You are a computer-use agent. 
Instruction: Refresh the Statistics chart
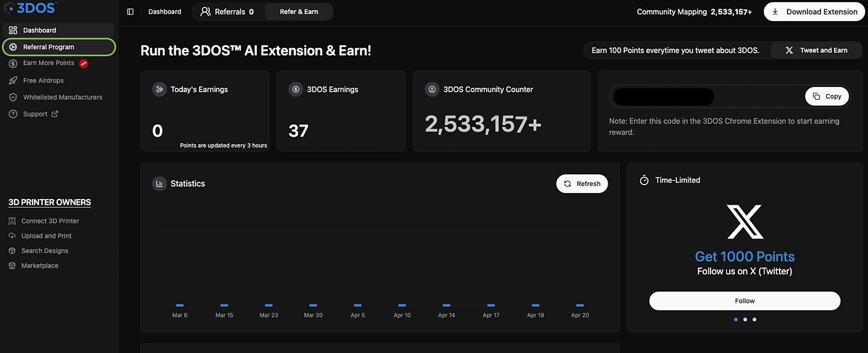pos(582,184)
